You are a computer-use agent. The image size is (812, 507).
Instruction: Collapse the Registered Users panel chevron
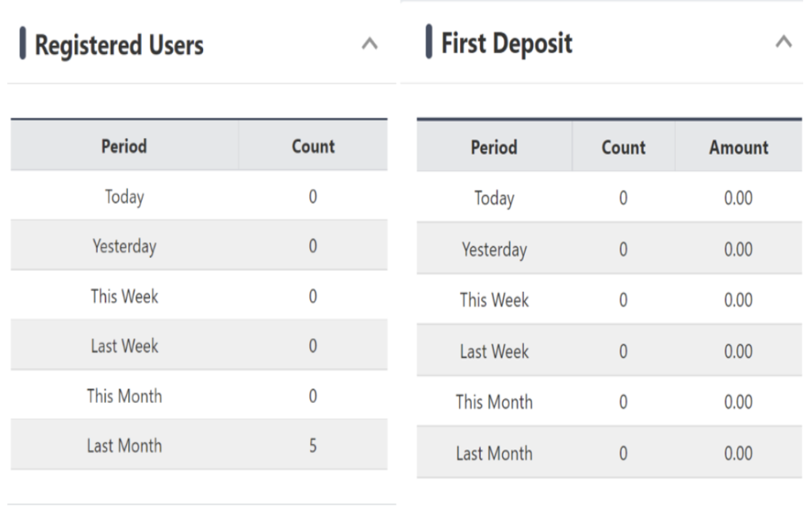(x=369, y=44)
